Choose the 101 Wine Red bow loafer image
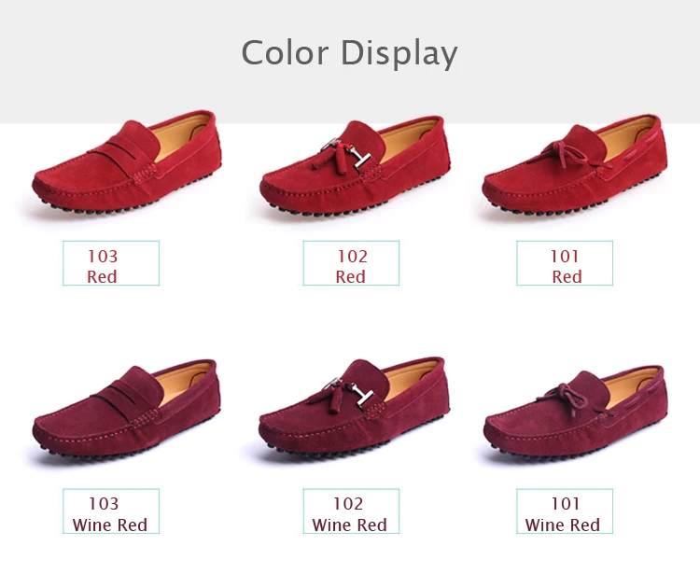 pyautogui.click(x=576, y=414)
